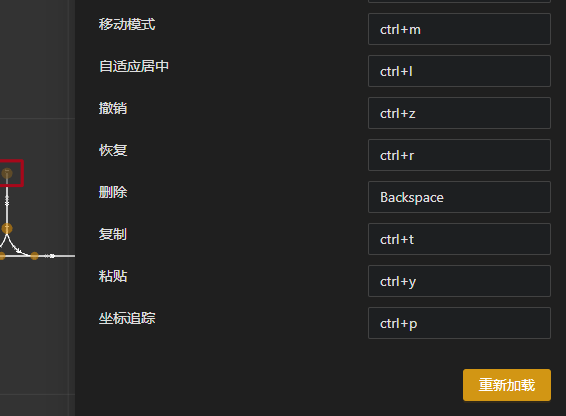Select the node inside the red box
The width and height of the screenshot is (566, 416).
click(x=7, y=173)
